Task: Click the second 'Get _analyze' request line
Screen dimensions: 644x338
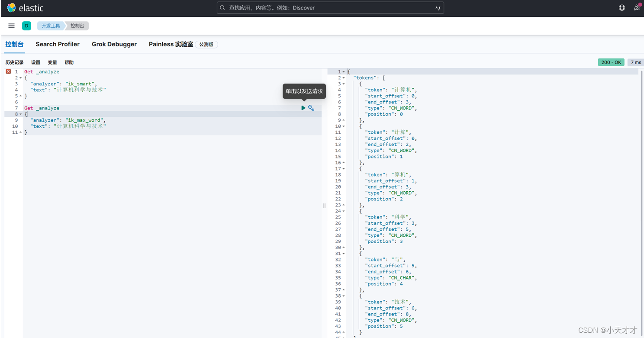Action: click(42, 108)
